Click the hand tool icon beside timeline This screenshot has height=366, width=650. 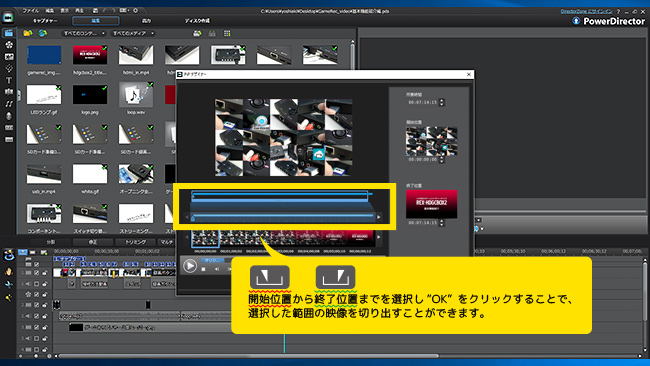point(9,271)
